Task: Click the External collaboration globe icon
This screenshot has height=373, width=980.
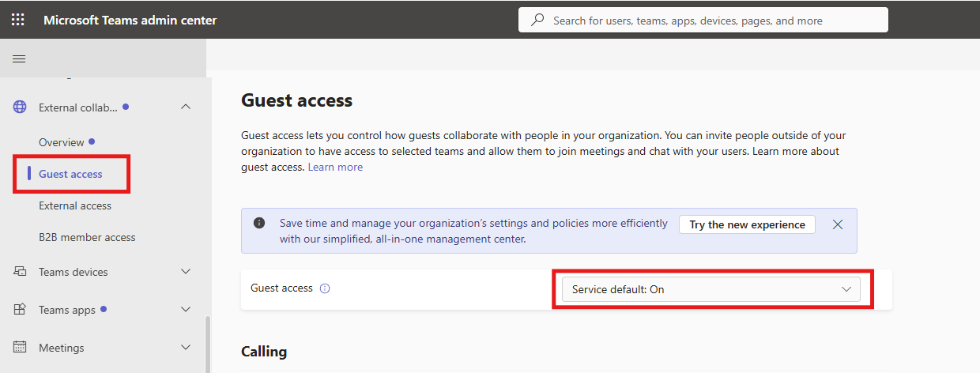Action: [20, 107]
